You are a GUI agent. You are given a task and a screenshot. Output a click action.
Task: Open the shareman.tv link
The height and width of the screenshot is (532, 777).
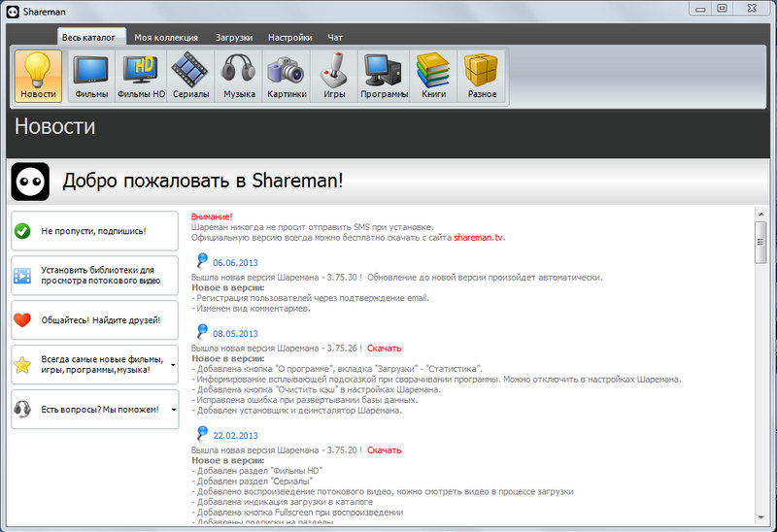tap(478, 238)
